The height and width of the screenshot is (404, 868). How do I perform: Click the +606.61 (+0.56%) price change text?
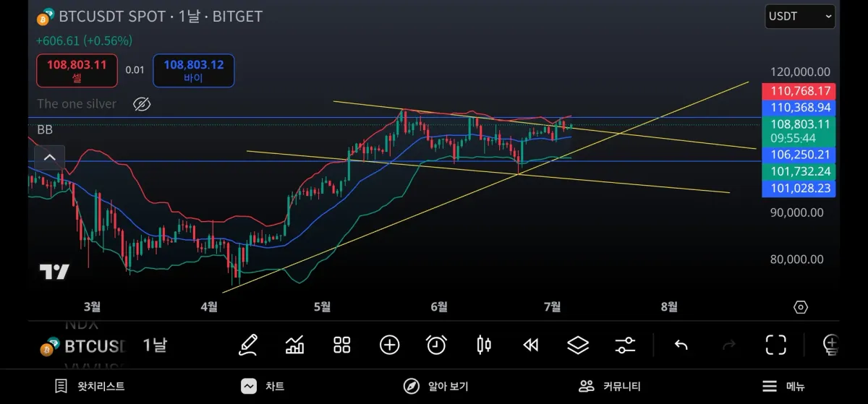click(x=84, y=40)
